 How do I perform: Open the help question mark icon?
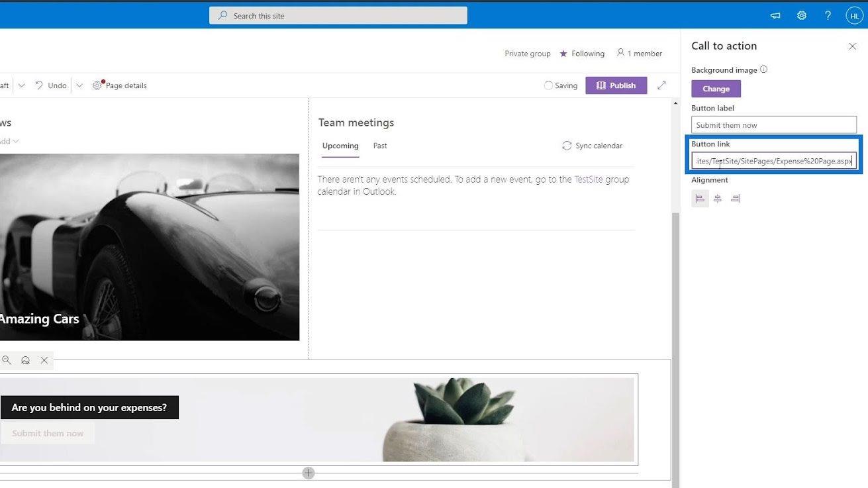828,15
